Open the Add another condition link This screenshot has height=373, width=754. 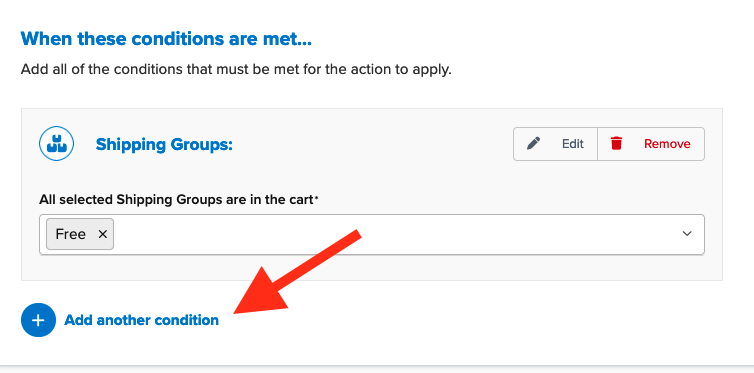tap(141, 320)
